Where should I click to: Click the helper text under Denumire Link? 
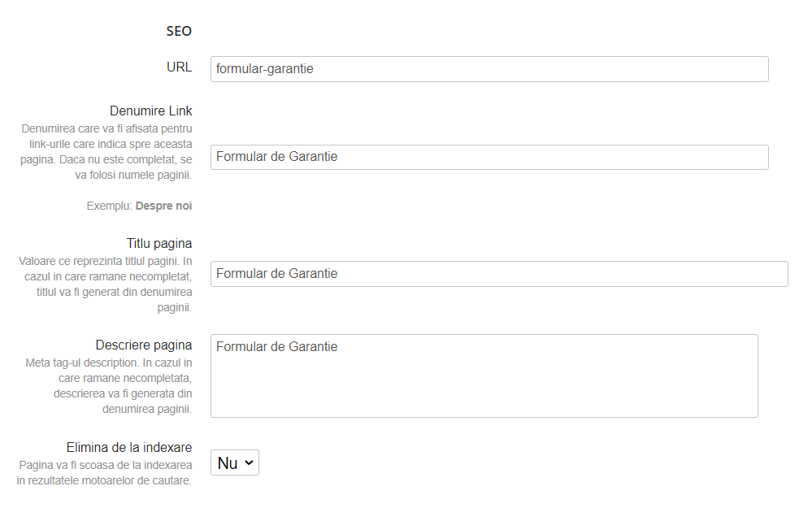coord(106,144)
